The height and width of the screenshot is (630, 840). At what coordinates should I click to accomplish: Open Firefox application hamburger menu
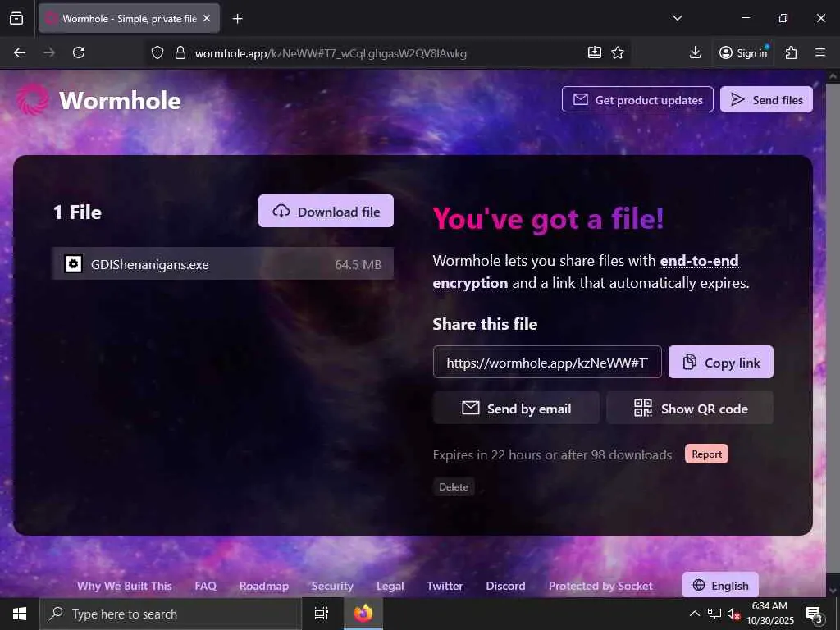click(x=820, y=52)
